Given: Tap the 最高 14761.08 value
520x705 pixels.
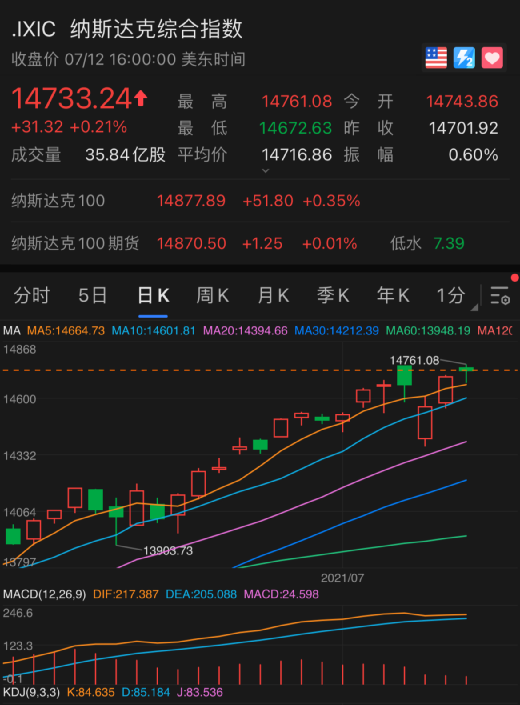Looking at the screenshot, I should tap(297, 102).
